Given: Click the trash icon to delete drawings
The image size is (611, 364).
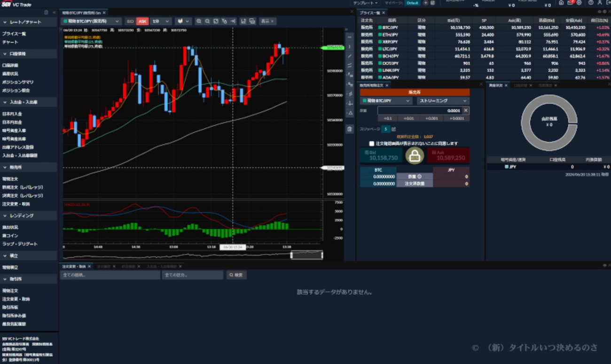Looking at the screenshot, I should click(350, 129).
